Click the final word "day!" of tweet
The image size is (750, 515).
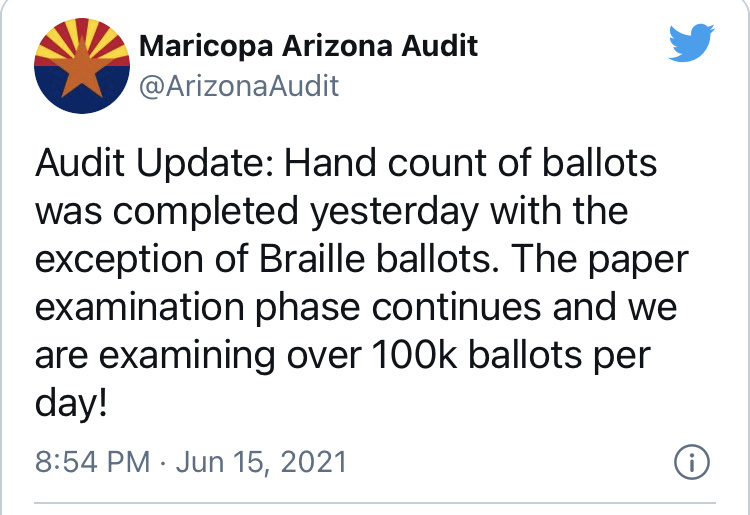[71, 405]
